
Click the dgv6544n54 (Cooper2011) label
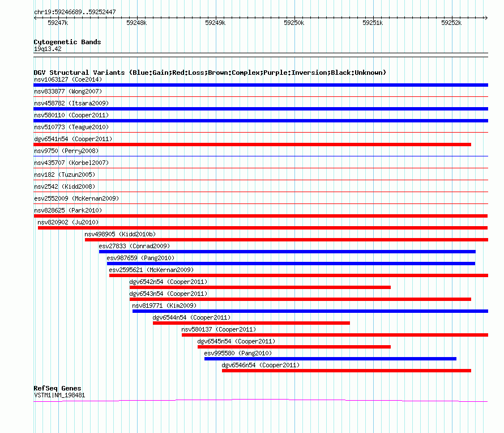pyautogui.click(x=191, y=317)
